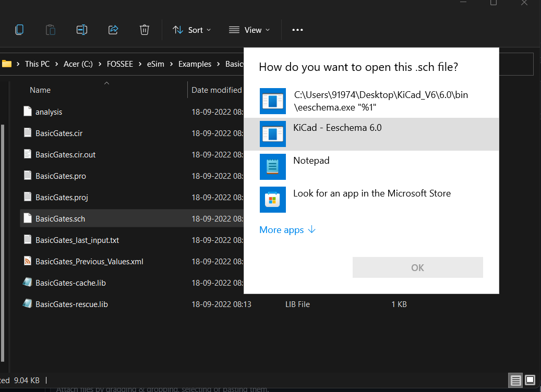541x392 pixels.
Task: Click the Share icon in the toolbar
Action: point(113,30)
